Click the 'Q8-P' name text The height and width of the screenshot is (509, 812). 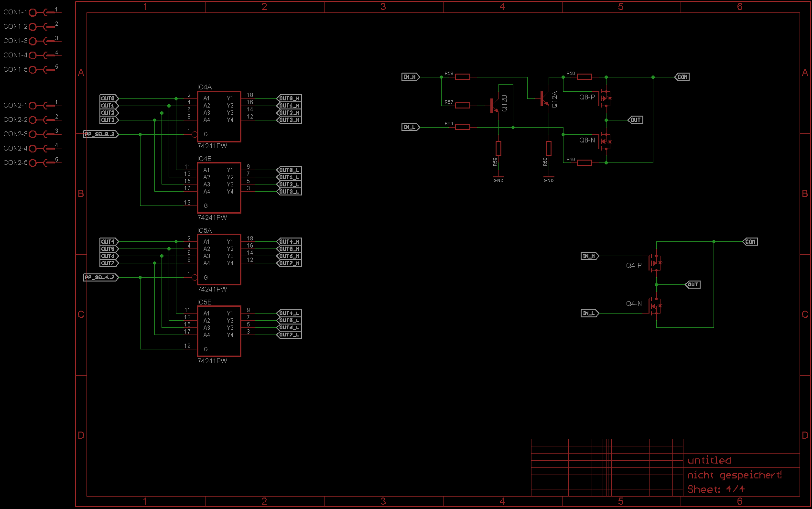pos(587,97)
